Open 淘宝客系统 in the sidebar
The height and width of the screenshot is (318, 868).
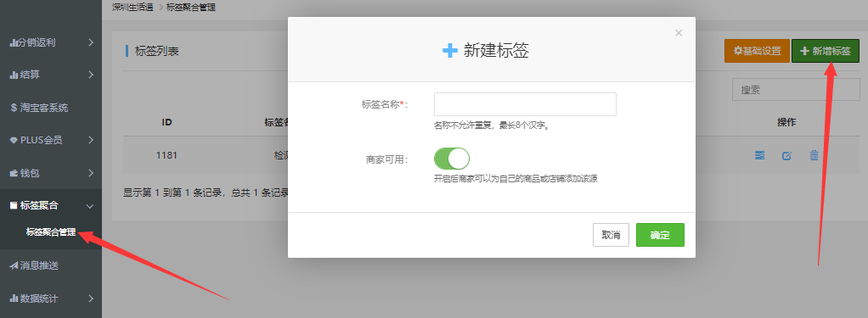pos(39,108)
